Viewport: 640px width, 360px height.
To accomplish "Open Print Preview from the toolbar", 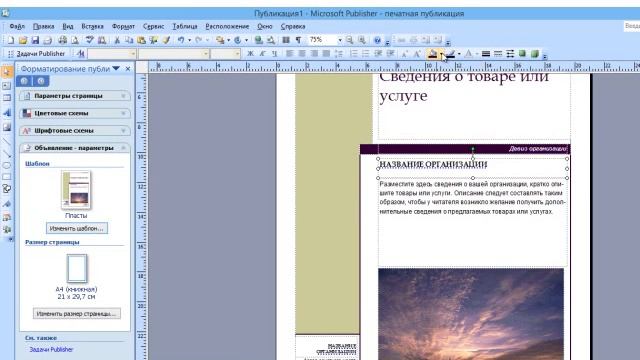I will tap(75, 40).
